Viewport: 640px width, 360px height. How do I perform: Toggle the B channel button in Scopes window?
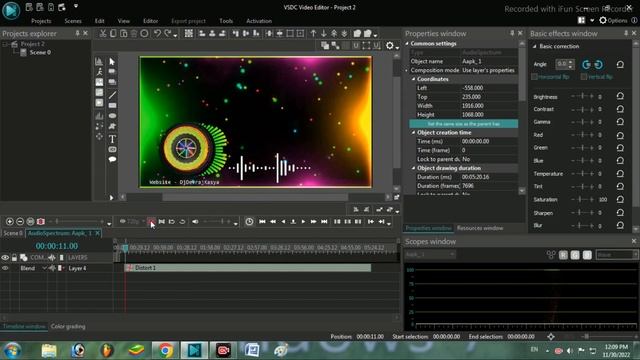tap(587, 255)
